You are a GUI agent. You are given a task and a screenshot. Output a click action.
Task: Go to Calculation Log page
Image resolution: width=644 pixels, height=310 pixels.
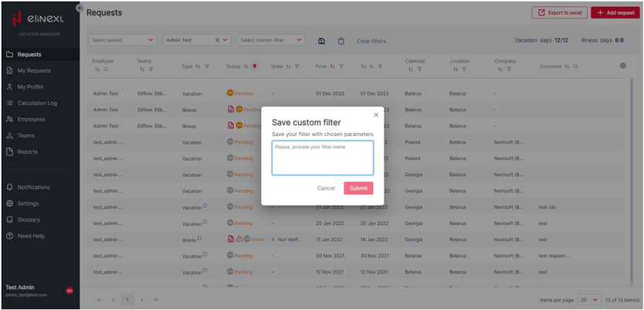[37, 103]
